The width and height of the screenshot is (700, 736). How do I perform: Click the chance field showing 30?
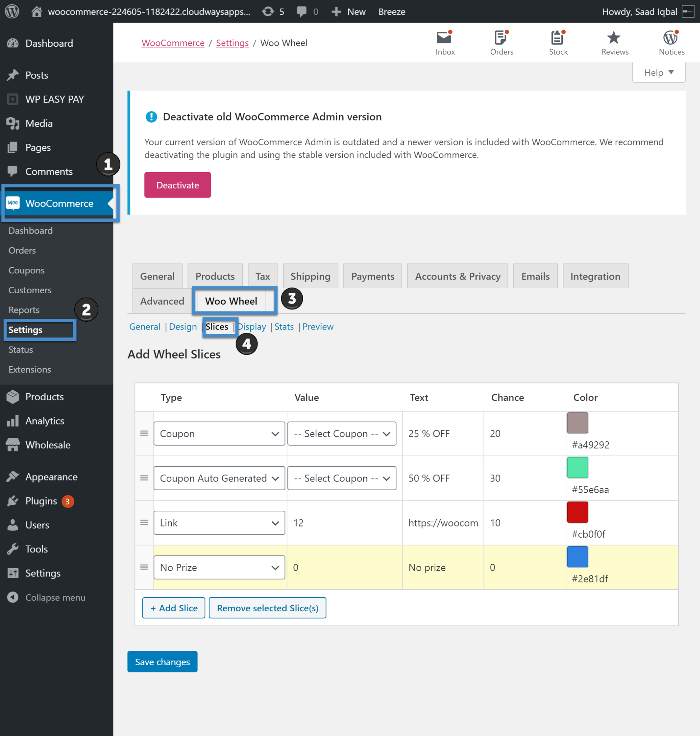pos(525,478)
